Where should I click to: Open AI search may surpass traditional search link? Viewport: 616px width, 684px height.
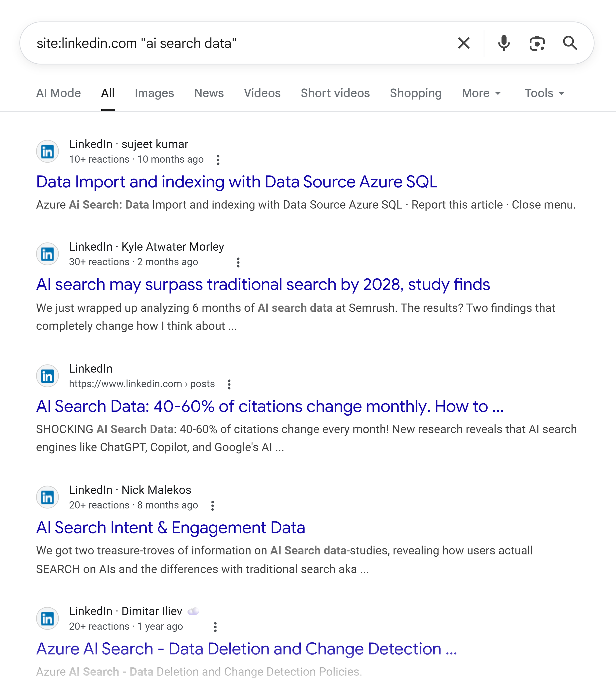tap(263, 284)
